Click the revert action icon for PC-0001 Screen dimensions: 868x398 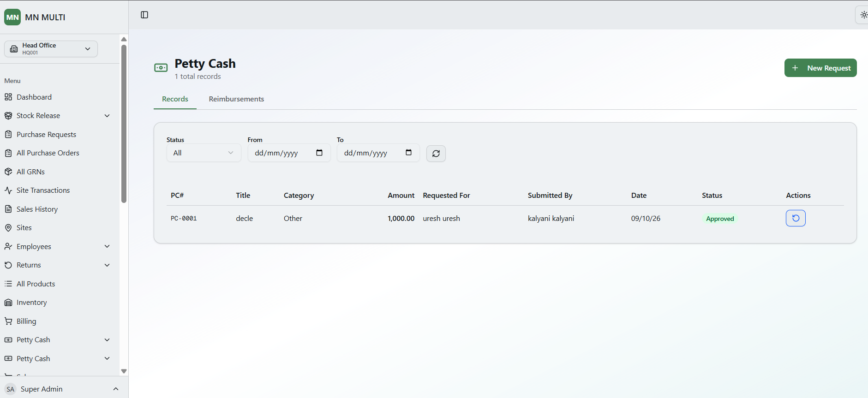coord(796,218)
